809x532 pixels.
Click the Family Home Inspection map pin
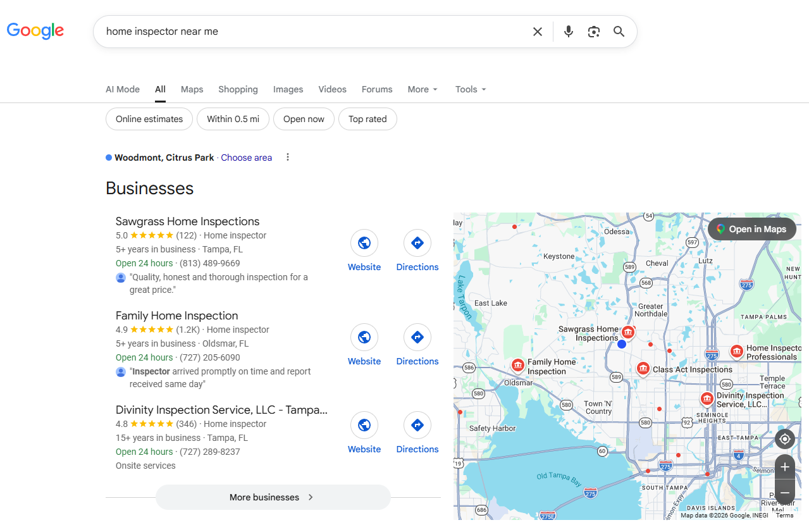pyautogui.click(x=518, y=365)
